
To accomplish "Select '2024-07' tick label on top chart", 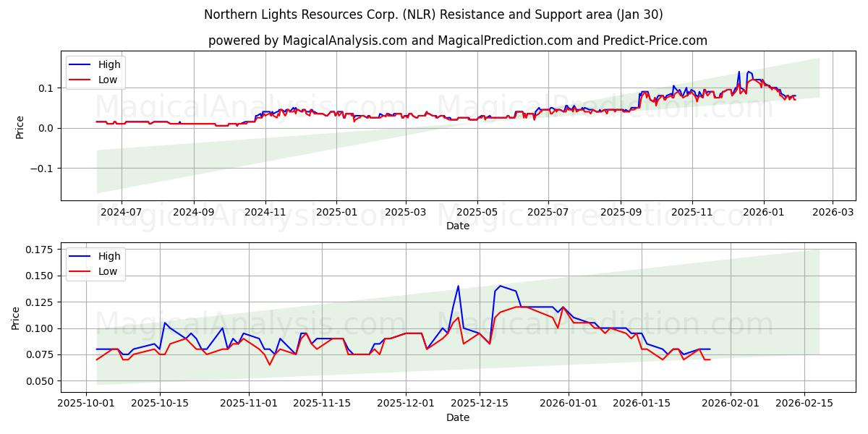I will [x=121, y=212].
